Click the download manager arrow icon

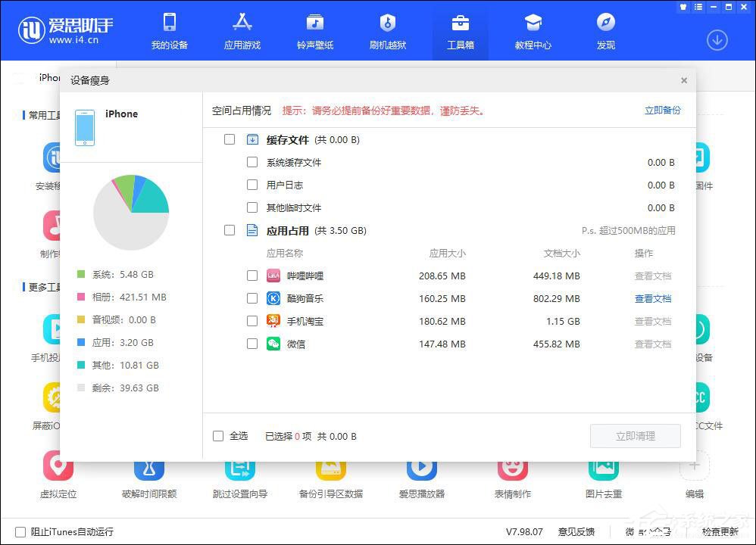717,39
